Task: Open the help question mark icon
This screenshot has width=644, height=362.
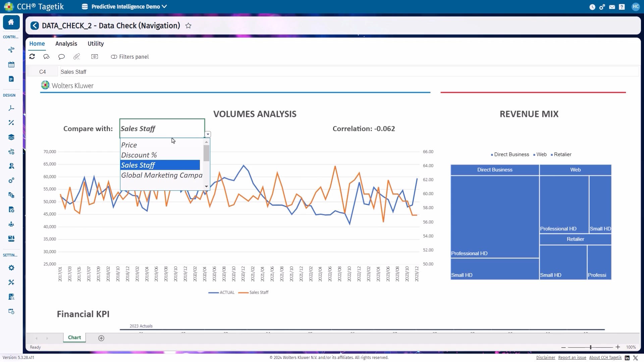Action: pyautogui.click(x=622, y=7)
